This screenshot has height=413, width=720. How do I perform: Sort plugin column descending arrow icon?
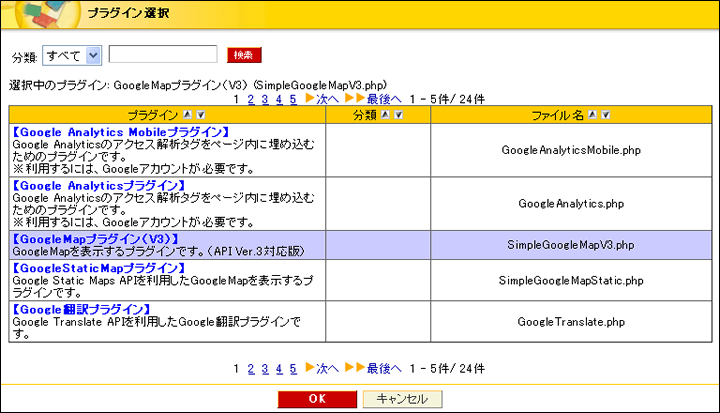[200, 116]
